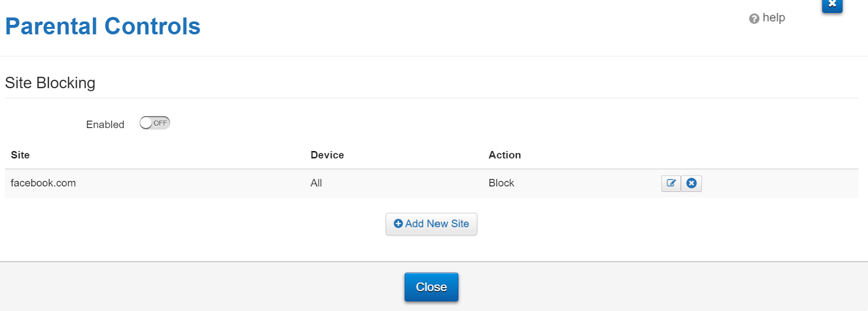Viewport: 868px width, 311px height.
Task: Click the white knob of the Enabled switch
Action: (146, 123)
